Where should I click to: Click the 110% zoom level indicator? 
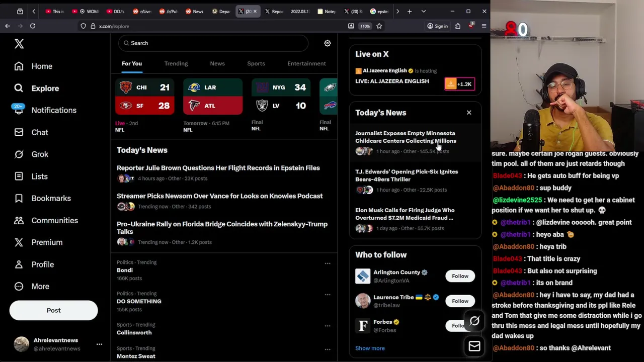coord(365,26)
